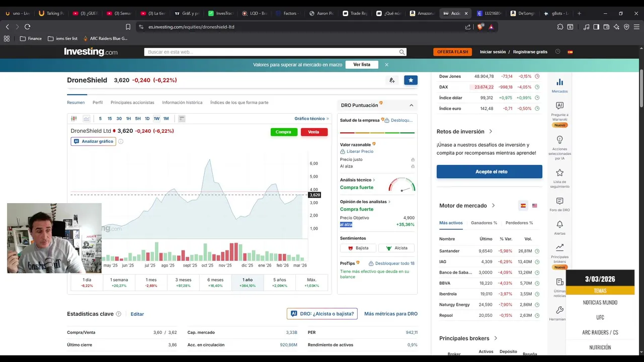Open the bookmarks bar apps grid icon
The image size is (644, 362).
click(x=7, y=38)
